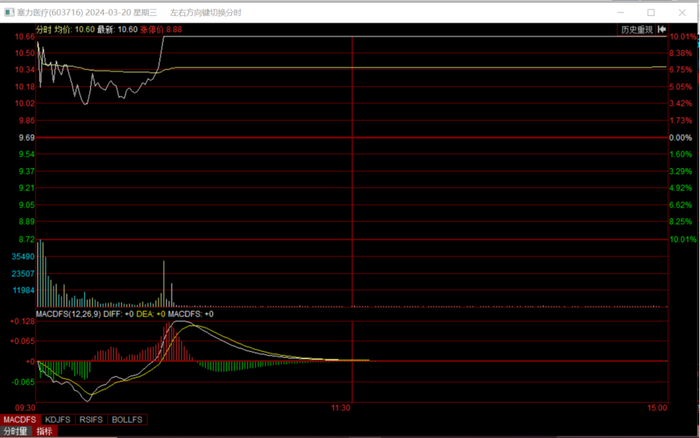Click the tallest volume bar at market open
700x438 pixels.
coord(41,272)
